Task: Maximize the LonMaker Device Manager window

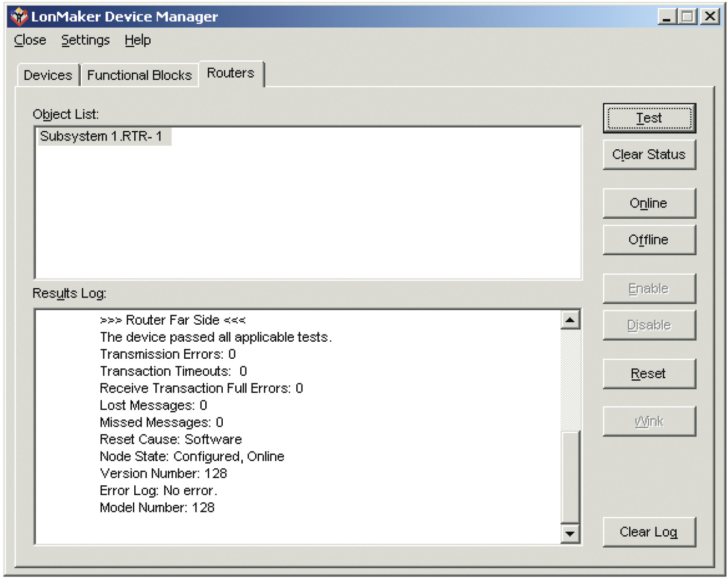Action: [x=687, y=17]
